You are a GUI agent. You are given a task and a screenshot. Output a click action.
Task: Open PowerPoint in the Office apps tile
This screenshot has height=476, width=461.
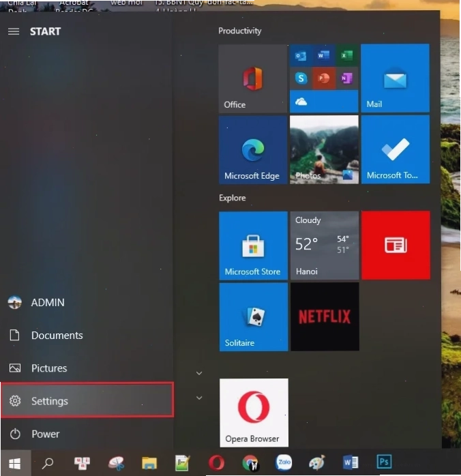click(323, 78)
